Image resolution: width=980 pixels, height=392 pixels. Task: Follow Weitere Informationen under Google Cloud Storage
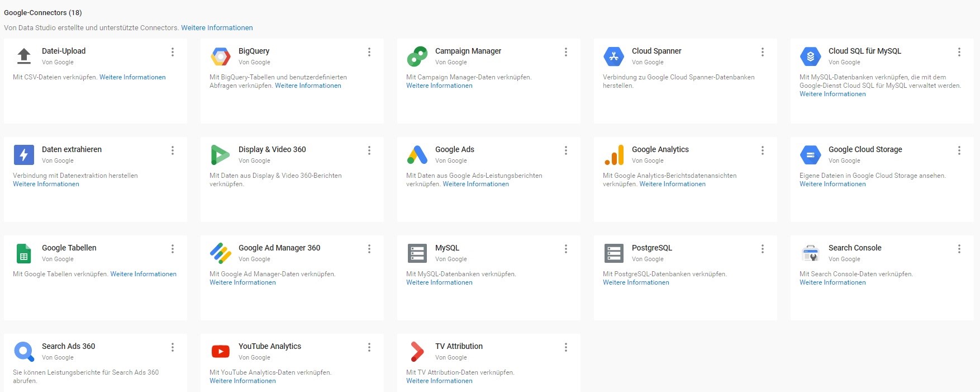832,184
